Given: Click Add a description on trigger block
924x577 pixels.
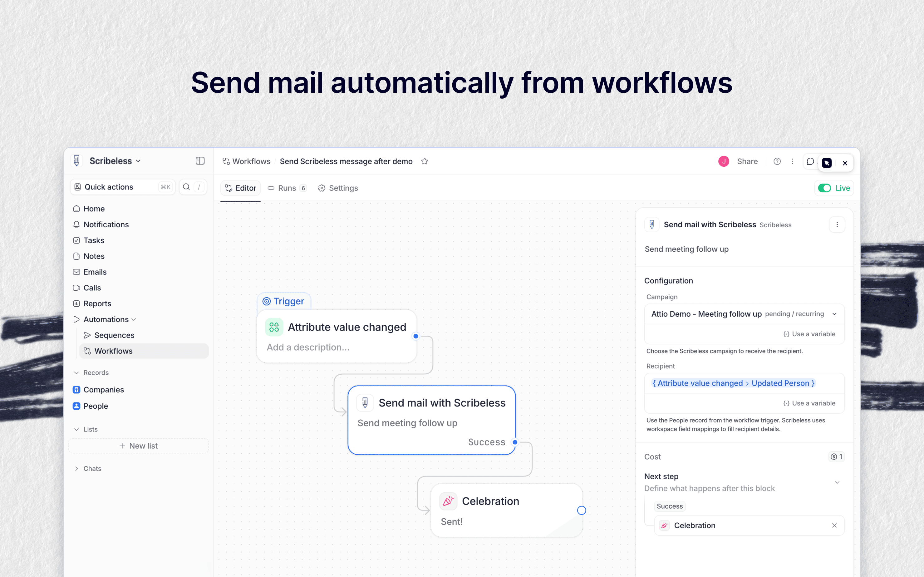Looking at the screenshot, I should click(x=308, y=348).
